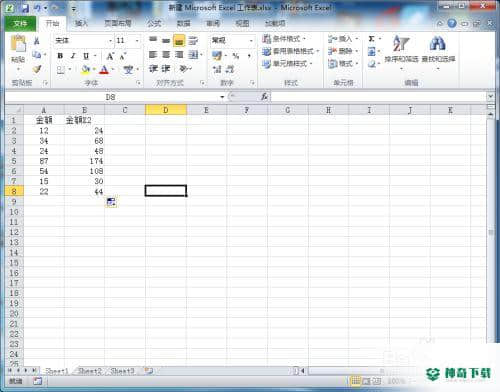This screenshot has height=392, width=500.
Task: Click the 文件 File button
Action: (x=20, y=23)
